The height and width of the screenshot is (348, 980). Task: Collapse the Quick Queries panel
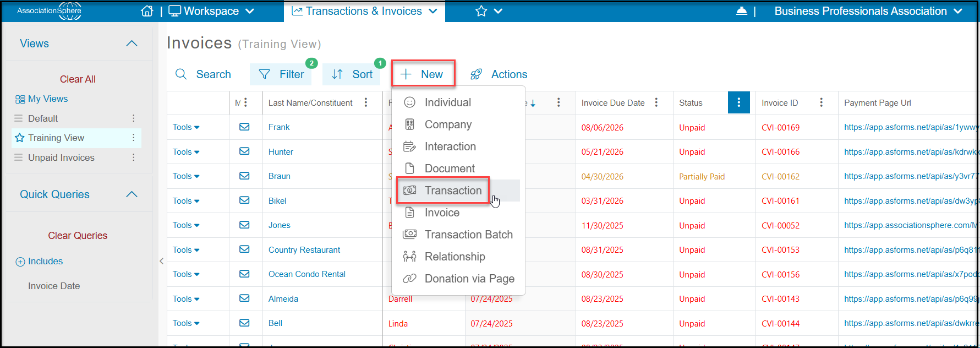tap(132, 194)
